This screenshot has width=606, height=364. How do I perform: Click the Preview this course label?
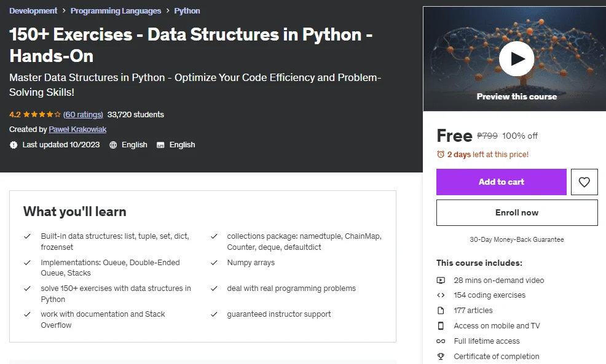(x=517, y=96)
